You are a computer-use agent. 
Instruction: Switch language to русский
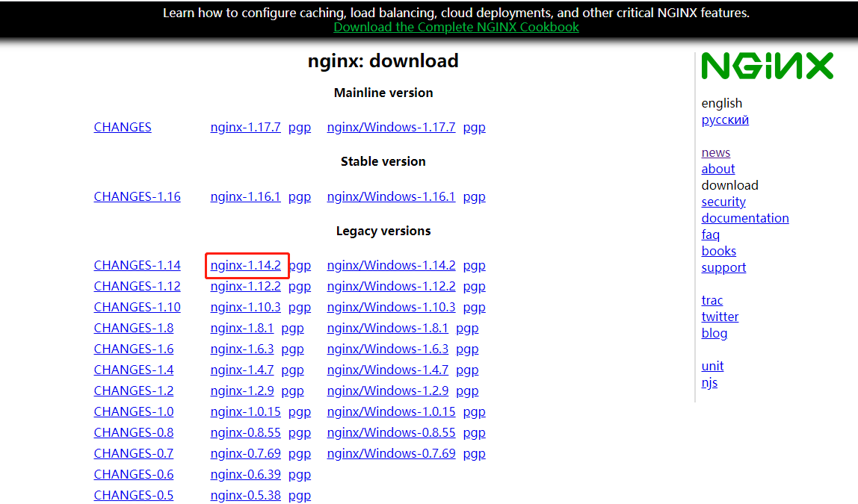725,119
